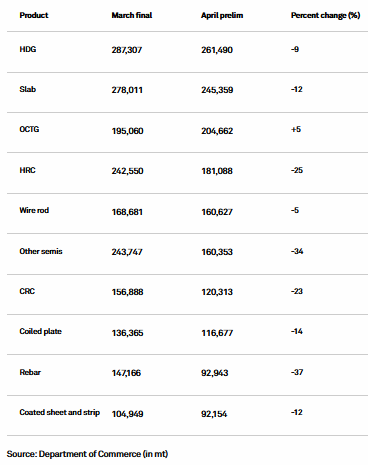This screenshot has height=465, width=368.
Task: Click the April prelim column header
Action: [222, 16]
